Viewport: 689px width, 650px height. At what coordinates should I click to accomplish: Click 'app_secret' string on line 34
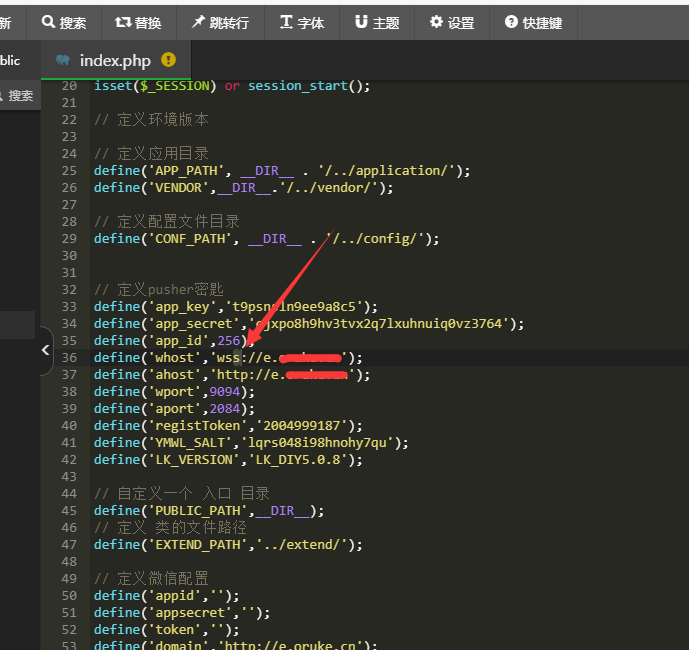(x=194, y=324)
